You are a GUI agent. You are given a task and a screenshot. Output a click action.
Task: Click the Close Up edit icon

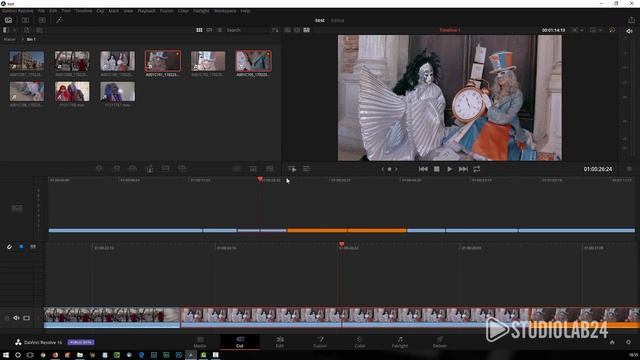pos(149,169)
